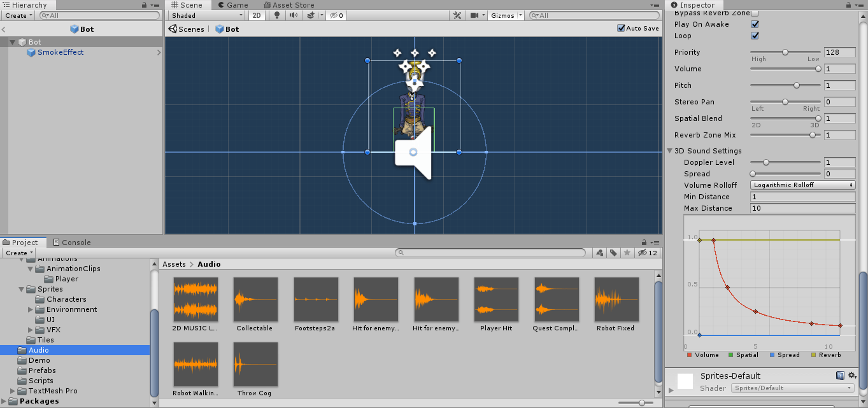
Task: Click Scenes breadcrumb in Scene view
Action: click(x=191, y=29)
